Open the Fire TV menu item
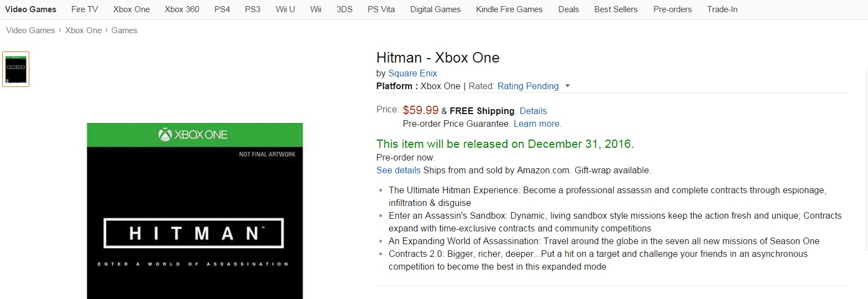This screenshot has height=299, width=868. coord(85,9)
